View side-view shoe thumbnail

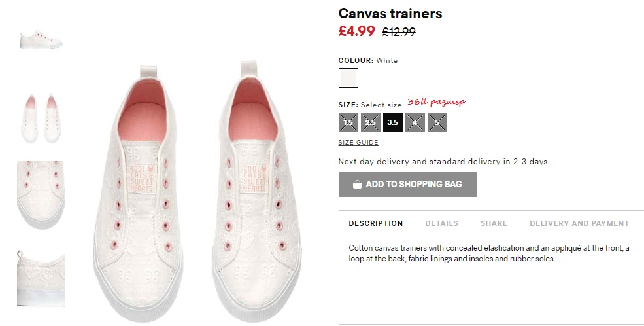pos(41,38)
